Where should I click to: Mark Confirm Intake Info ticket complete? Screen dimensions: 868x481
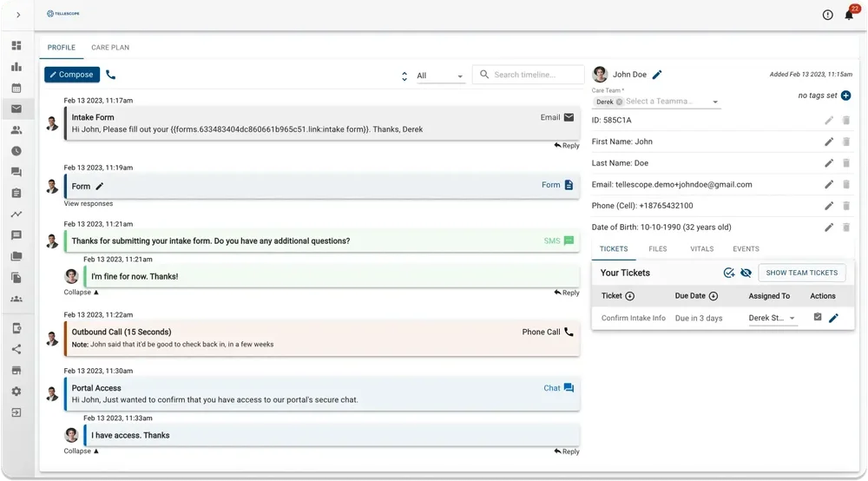(818, 317)
